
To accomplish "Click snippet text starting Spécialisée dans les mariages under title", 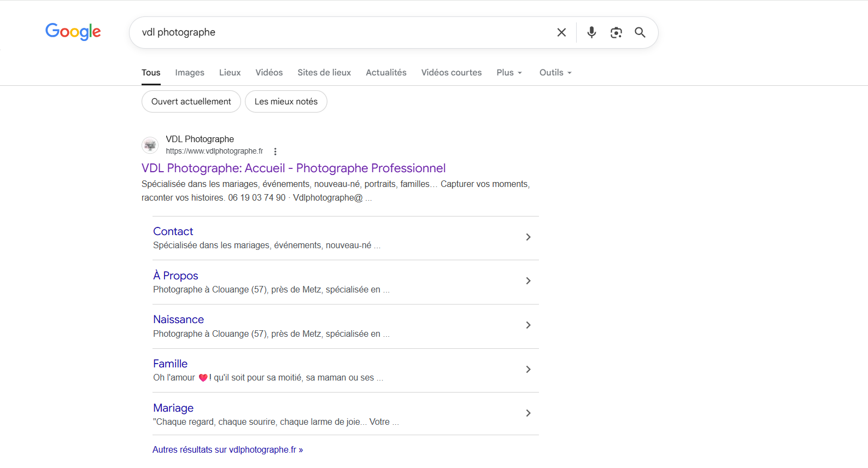I will (x=336, y=191).
